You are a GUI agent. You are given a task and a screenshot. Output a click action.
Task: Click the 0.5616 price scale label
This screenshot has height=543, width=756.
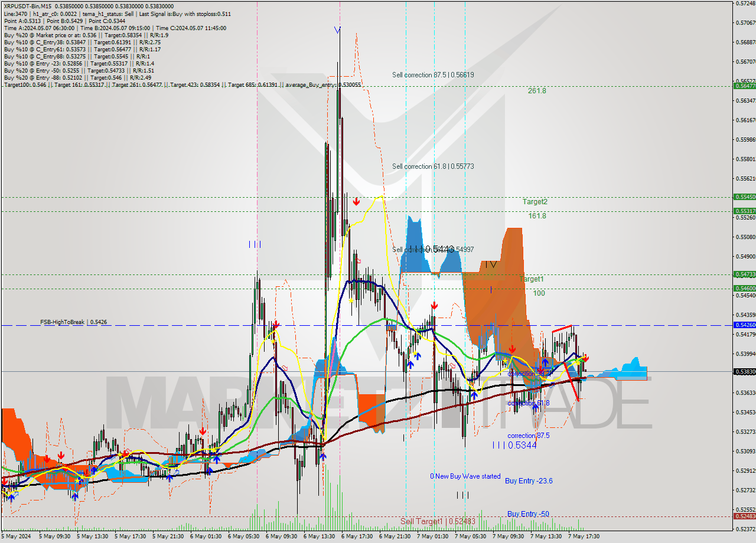pos(745,120)
